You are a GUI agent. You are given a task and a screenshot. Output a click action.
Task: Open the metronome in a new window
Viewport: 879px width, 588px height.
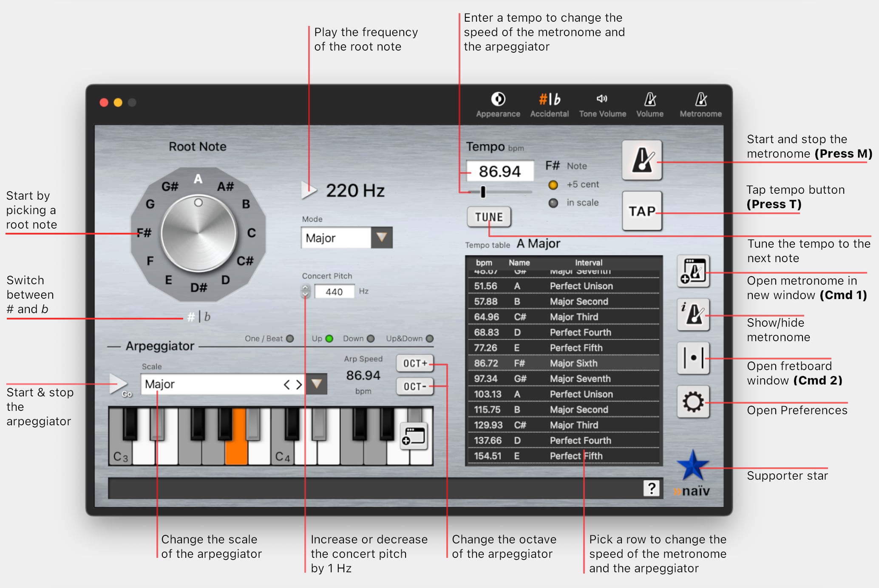point(693,271)
